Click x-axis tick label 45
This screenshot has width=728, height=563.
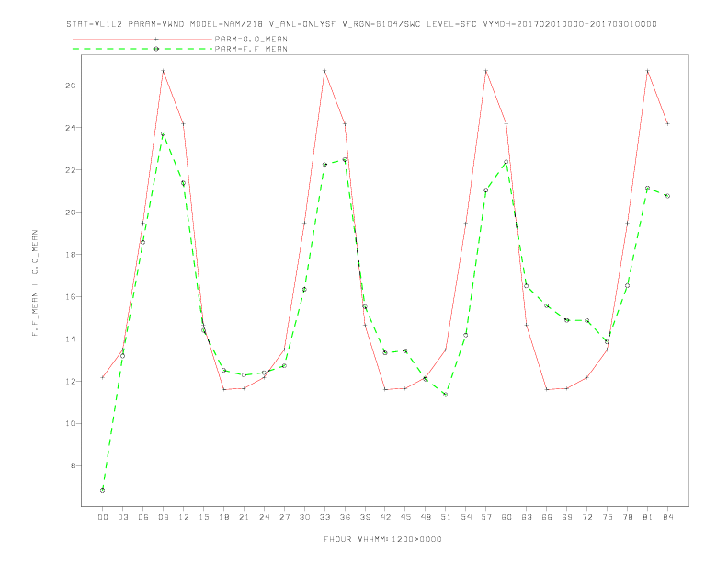tap(405, 517)
